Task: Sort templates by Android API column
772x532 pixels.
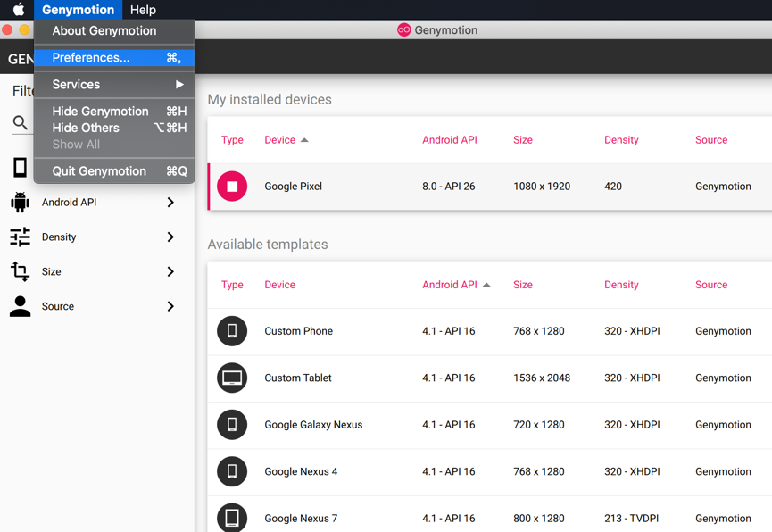Action: (x=450, y=285)
